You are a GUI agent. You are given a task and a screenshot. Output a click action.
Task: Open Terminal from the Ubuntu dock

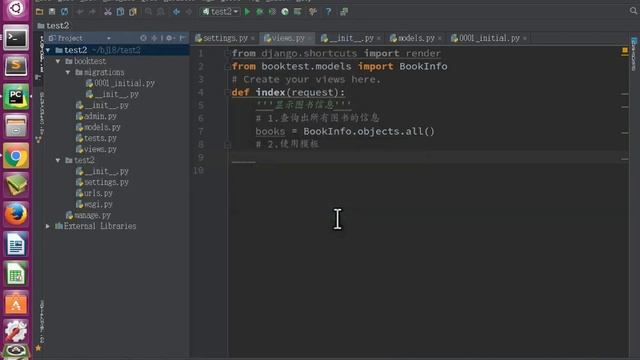(16, 38)
